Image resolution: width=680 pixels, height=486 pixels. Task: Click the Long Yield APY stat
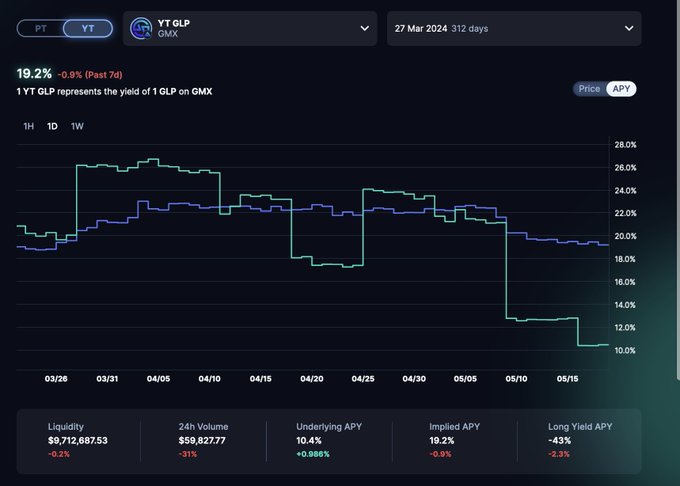click(580, 440)
